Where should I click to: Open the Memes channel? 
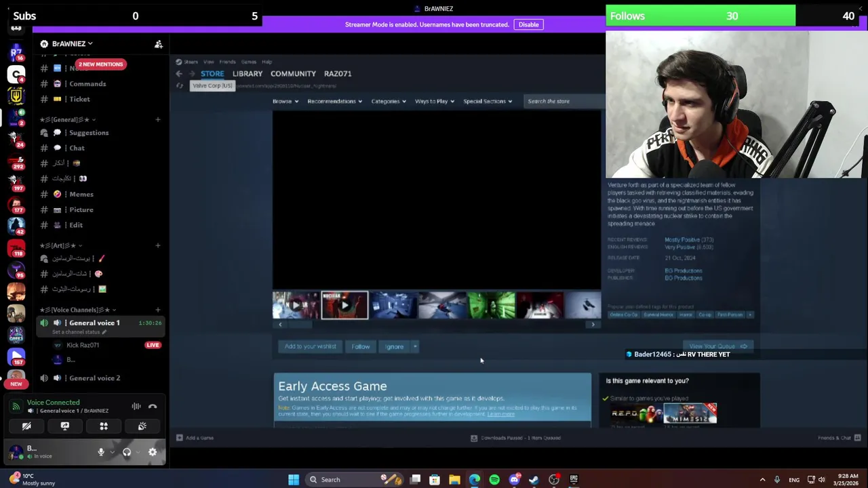pos(81,195)
